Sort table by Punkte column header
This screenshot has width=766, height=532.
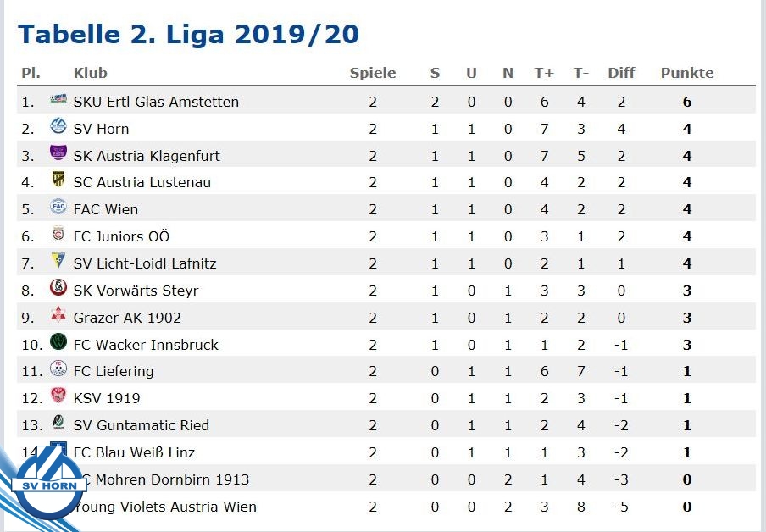(687, 73)
